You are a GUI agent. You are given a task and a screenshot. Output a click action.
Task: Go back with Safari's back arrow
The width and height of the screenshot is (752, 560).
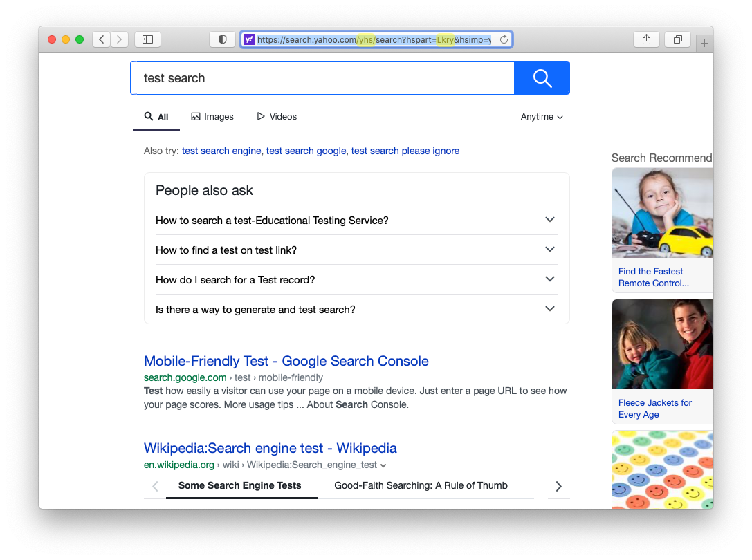[101, 39]
